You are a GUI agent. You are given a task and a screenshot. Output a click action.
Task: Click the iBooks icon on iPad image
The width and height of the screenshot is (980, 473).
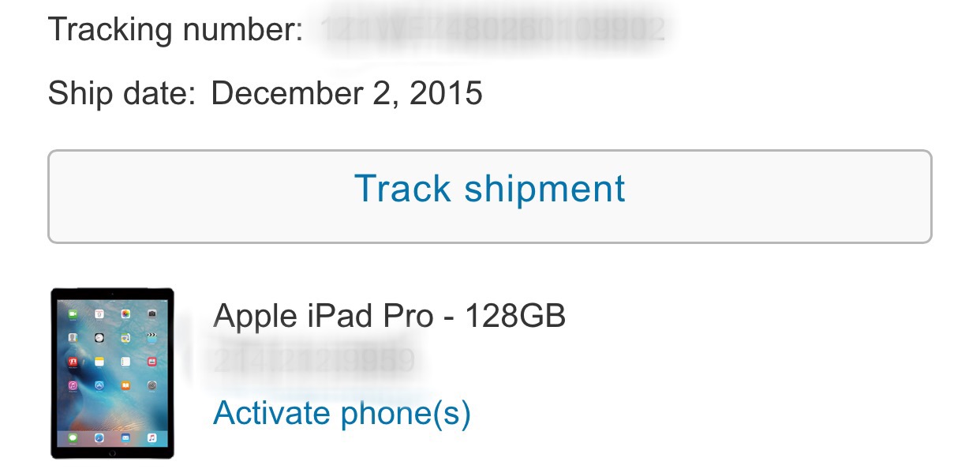[125, 385]
